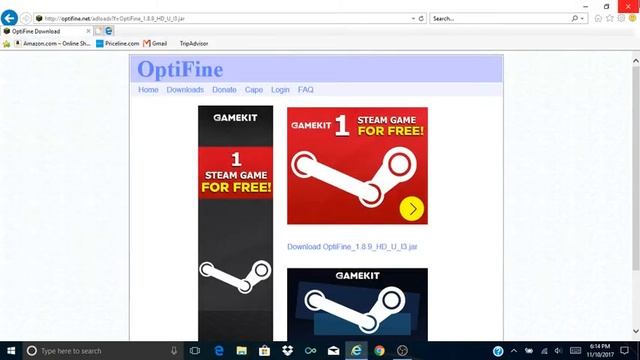Click the optifine.net URL address field

pos(222,18)
